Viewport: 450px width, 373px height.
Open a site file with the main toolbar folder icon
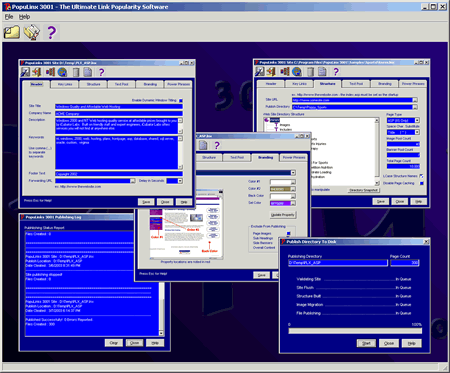click(x=12, y=32)
